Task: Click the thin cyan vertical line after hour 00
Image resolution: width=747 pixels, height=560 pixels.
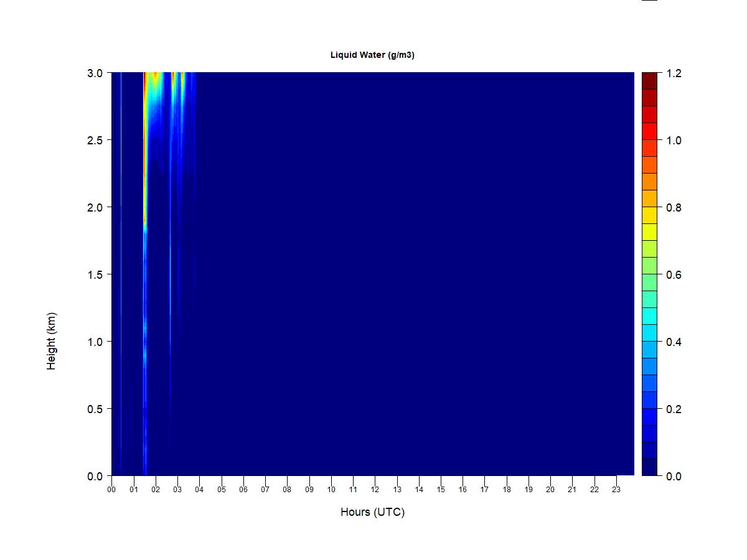Action: click(x=121, y=274)
